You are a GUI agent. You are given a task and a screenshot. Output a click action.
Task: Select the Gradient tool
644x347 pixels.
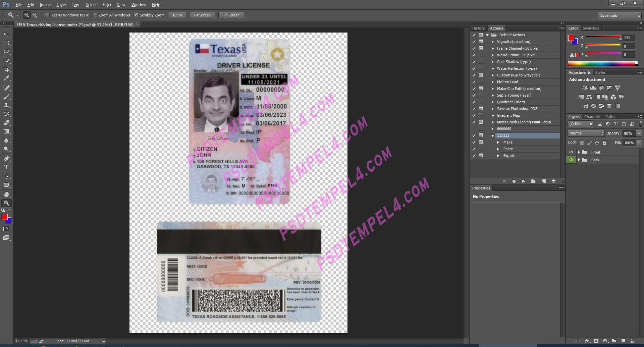pyautogui.click(x=6, y=131)
